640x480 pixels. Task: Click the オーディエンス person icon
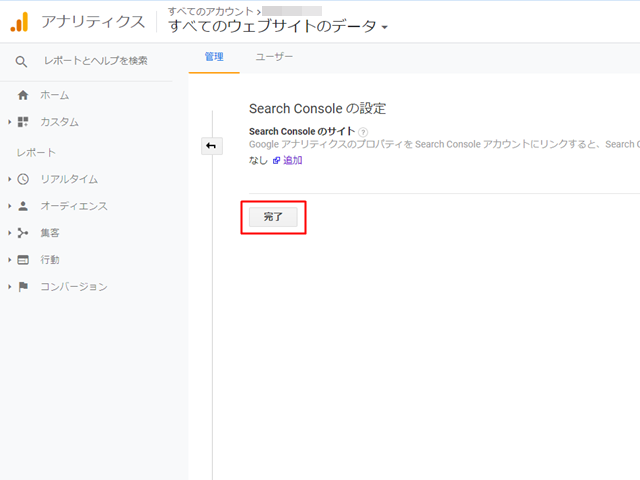coord(23,206)
